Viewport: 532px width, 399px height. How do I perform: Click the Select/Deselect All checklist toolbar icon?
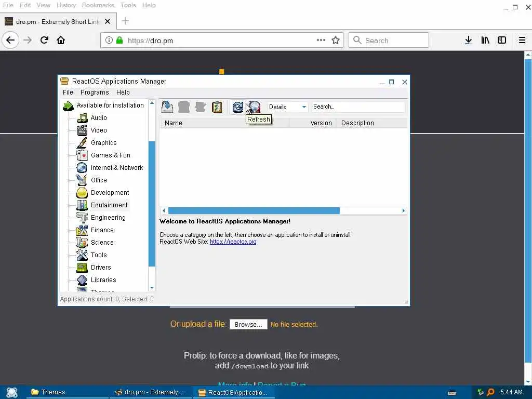(217, 107)
